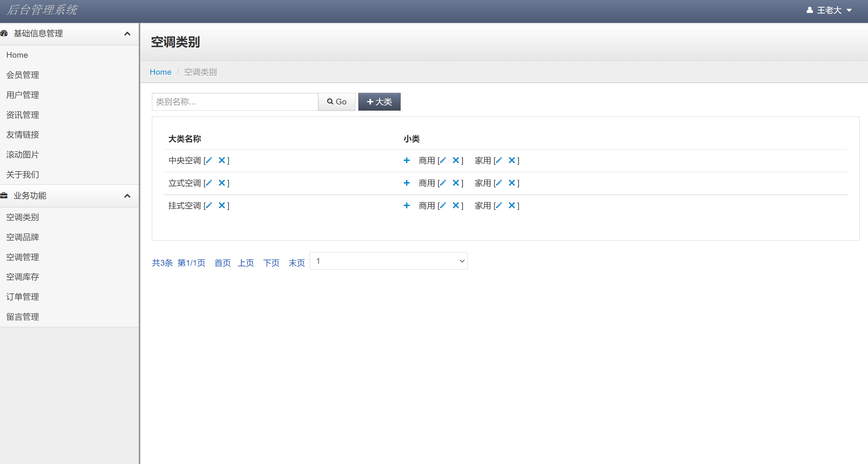Viewport: 868px width, 464px height.
Task: Collapse the 基础信息管理 sidebar section
Action: tap(127, 34)
